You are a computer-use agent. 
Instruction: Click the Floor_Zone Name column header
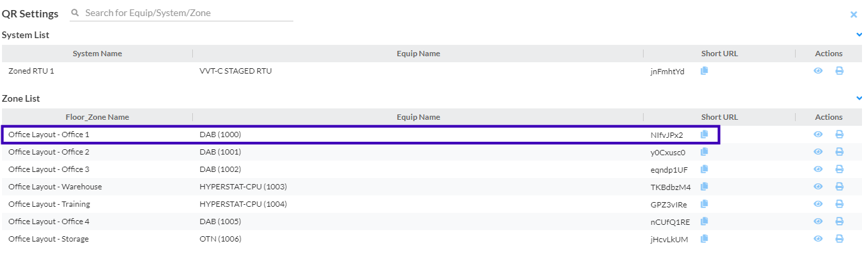[97, 117]
